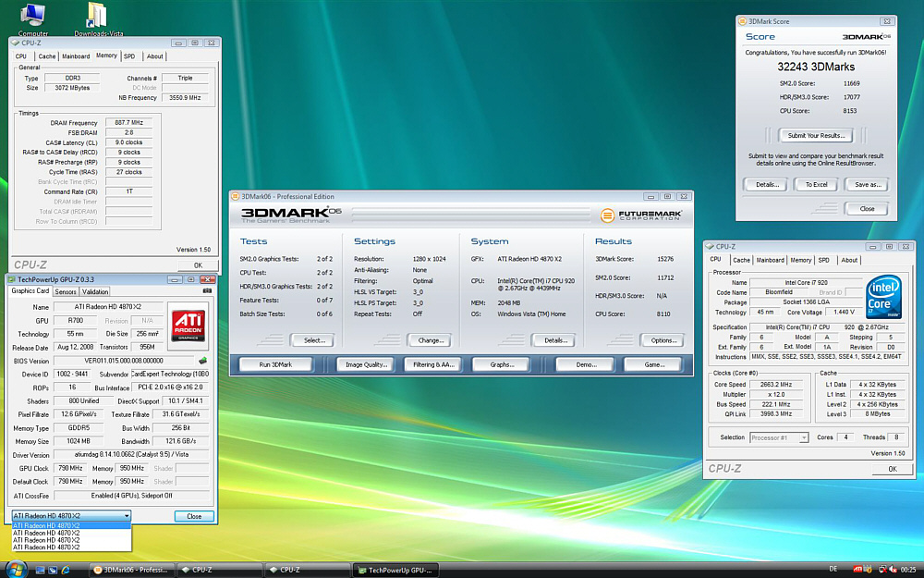Click Close button in GPU-Z window
This screenshot has width=924, height=578.
pyautogui.click(x=194, y=516)
